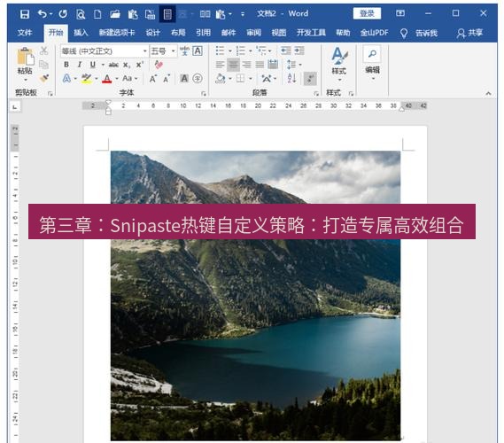Toggle italic formatting

click(x=80, y=65)
